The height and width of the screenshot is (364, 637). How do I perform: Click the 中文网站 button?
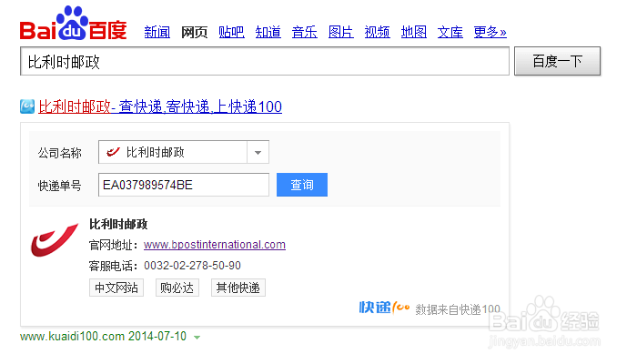point(116,288)
